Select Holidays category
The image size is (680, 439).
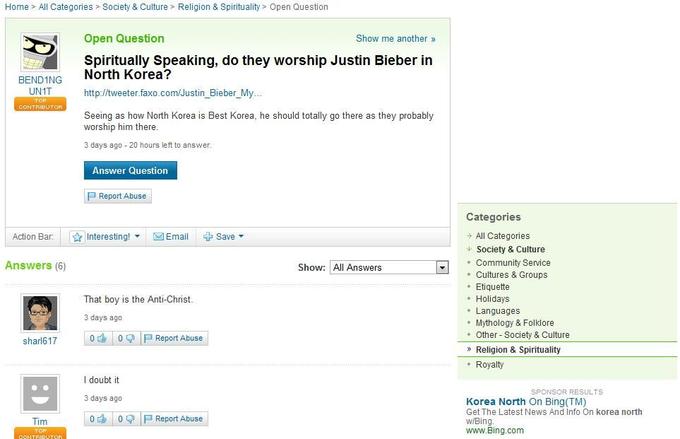pos(493,299)
